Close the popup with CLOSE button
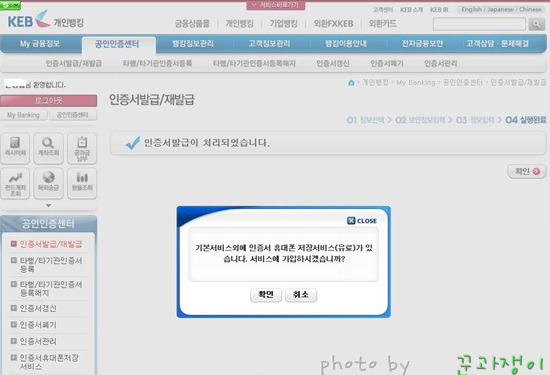The height and width of the screenshot is (375, 550). [x=362, y=221]
